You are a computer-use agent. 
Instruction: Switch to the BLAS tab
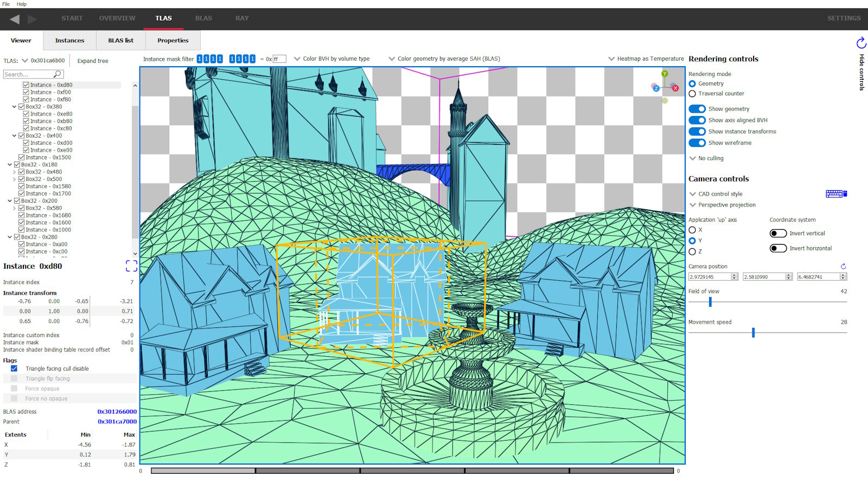point(203,18)
